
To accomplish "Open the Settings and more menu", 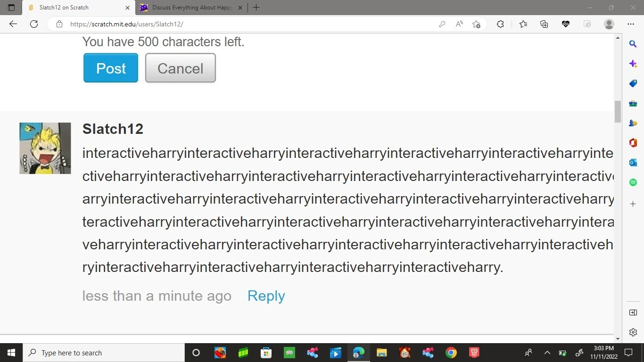I will point(631,24).
